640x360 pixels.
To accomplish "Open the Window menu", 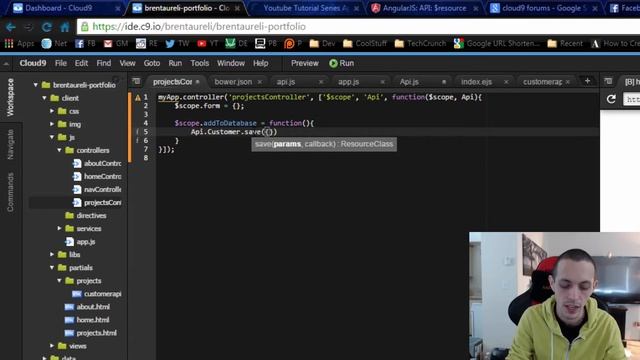I will click(231, 63).
